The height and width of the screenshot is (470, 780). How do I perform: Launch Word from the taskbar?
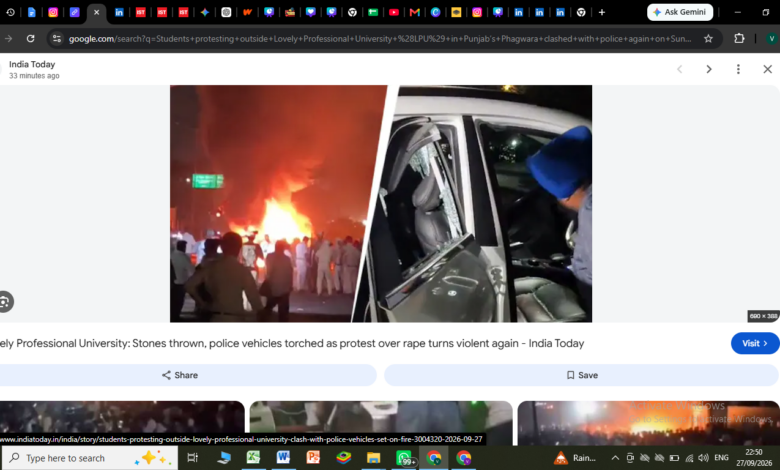pyautogui.click(x=283, y=457)
